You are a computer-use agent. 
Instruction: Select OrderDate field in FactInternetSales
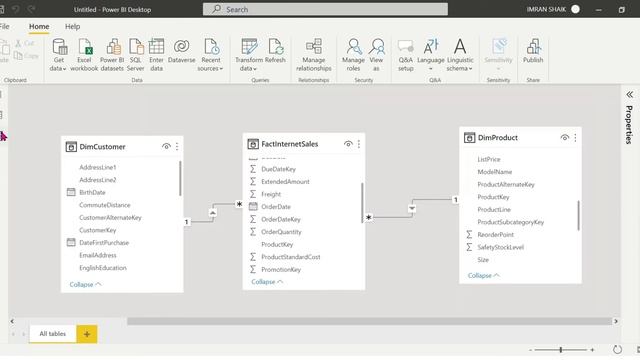[276, 207]
